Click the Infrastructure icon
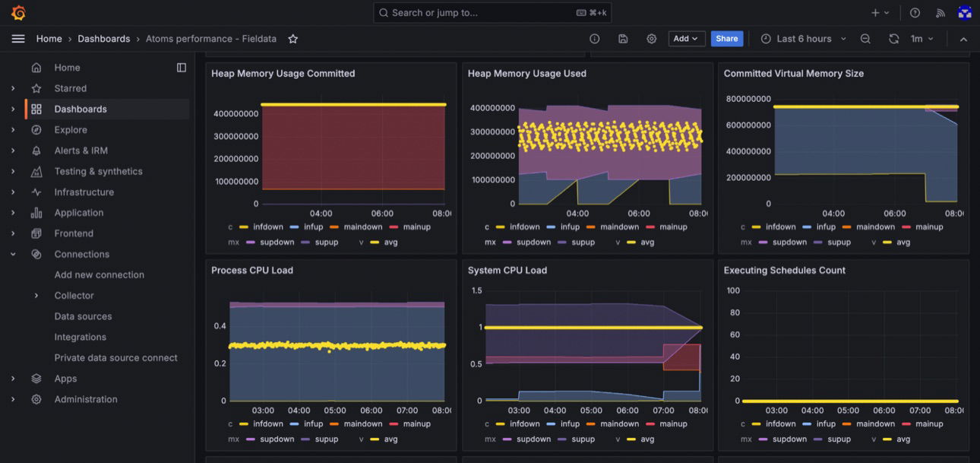This screenshot has height=463, width=980. click(36, 192)
